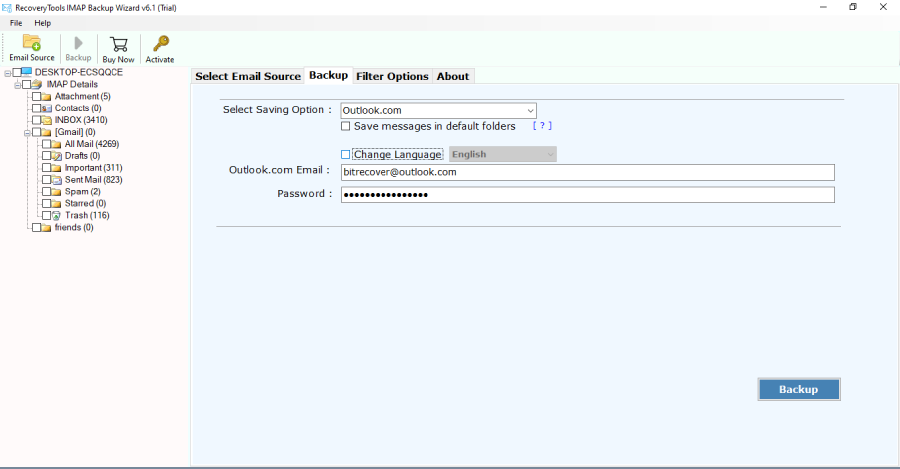
Task: Click the INBOX (3410) folder icon
Action: 47,120
